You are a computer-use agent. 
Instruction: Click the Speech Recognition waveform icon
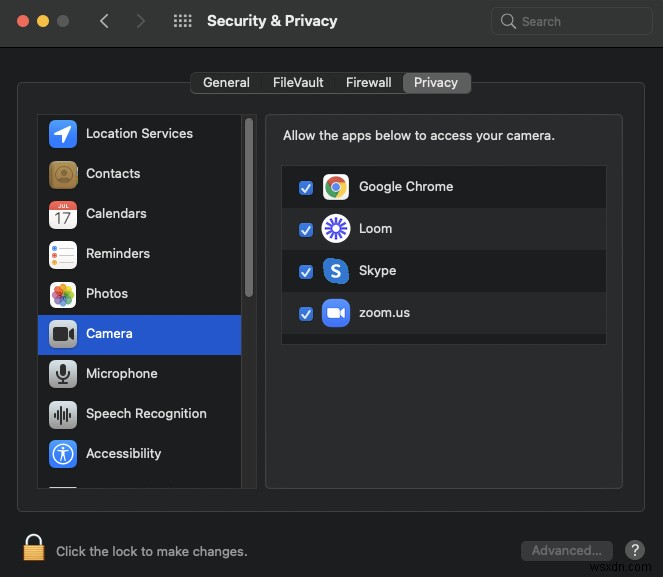tap(63, 414)
